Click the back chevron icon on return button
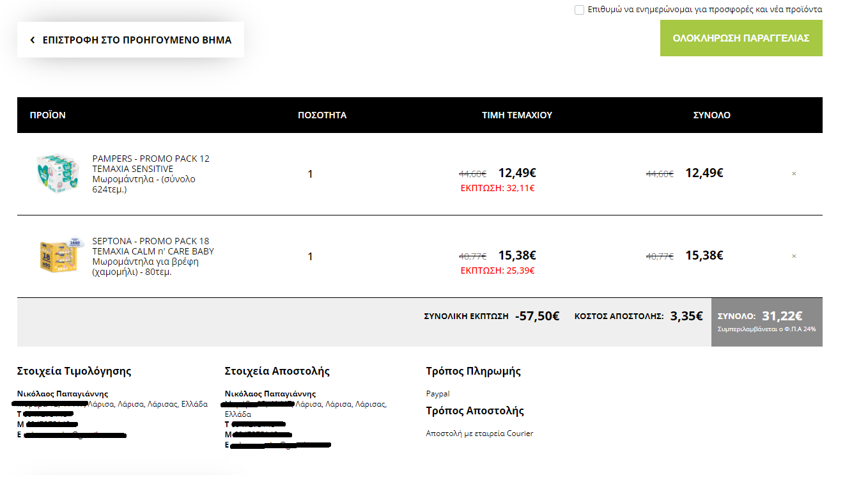The width and height of the screenshot is (868, 500). [33, 40]
